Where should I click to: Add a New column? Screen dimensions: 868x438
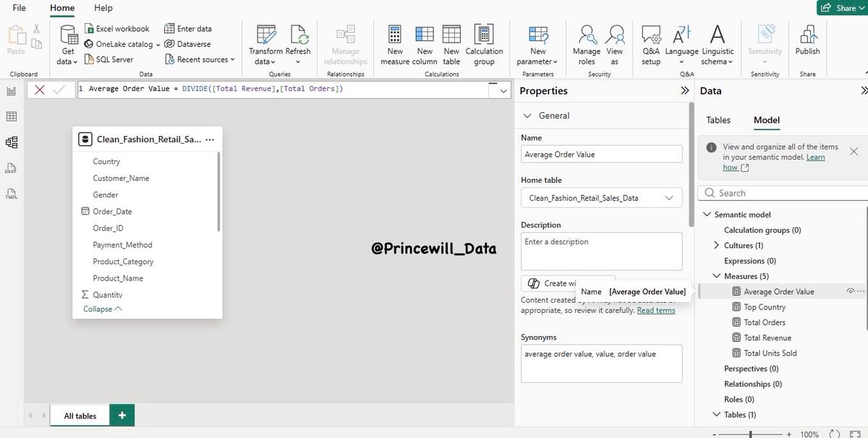pyautogui.click(x=425, y=45)
